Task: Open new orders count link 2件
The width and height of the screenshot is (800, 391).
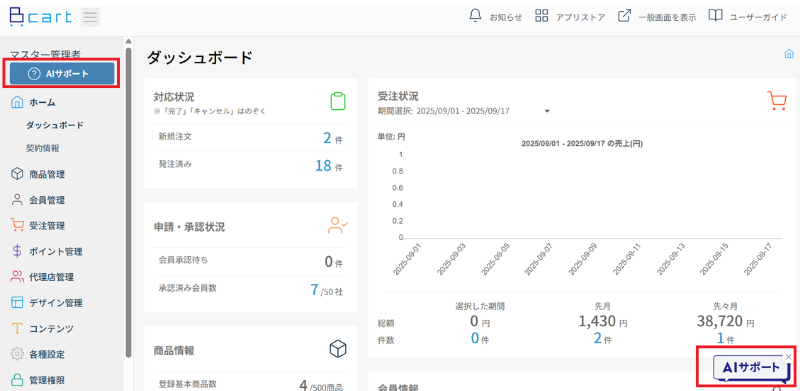Action: click(x=333, y=138)
